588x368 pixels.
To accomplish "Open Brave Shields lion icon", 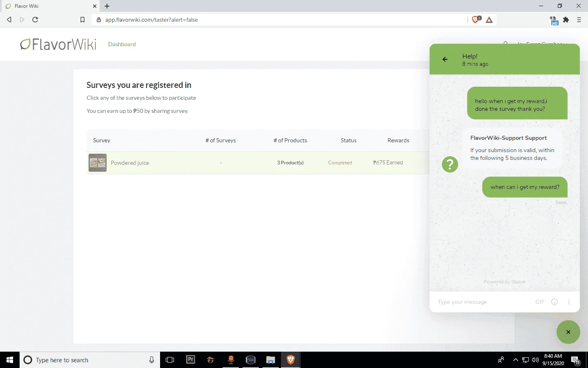I will [x=476, y=20].
